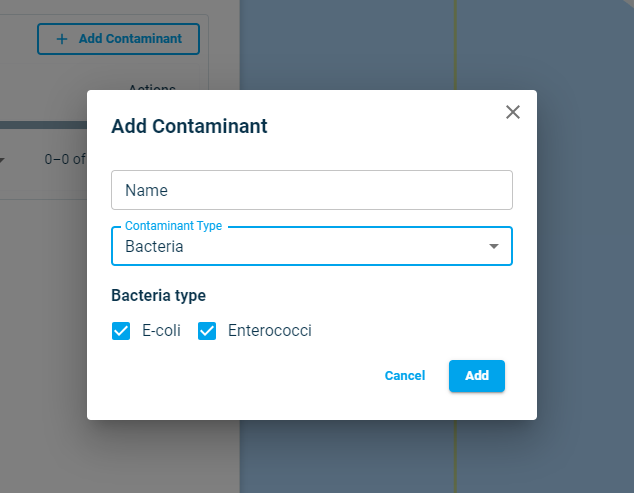The image size is (634, 493).
Task: Confirm with the blue Add button
Action: (x=476, y=376)
